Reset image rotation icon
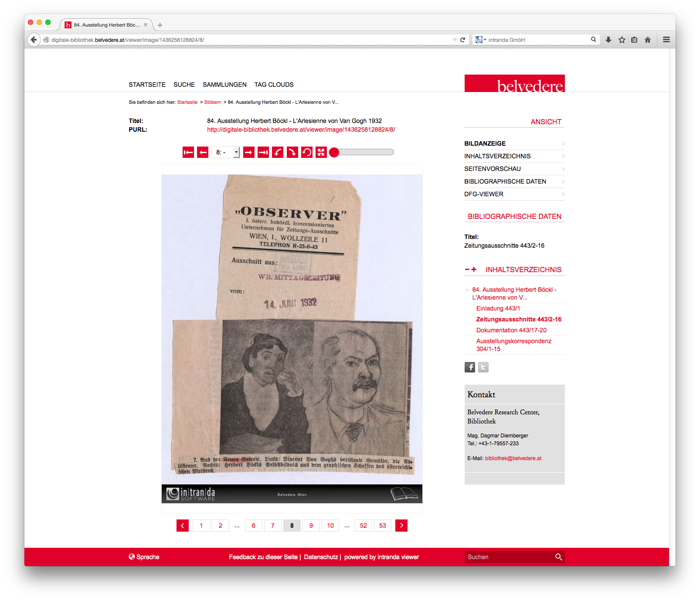 (307, 152)
